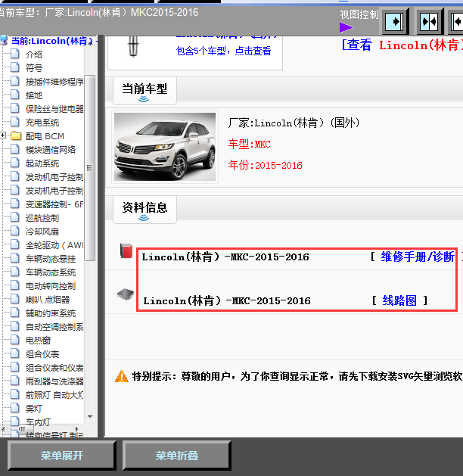Open 车辆动态系统 tree item

(x=51, y=272)
